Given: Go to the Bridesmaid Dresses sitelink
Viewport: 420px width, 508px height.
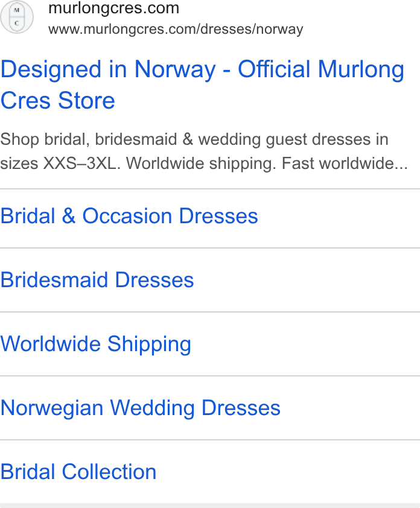Looking at the screenshot, I should (x=97, y=280).
